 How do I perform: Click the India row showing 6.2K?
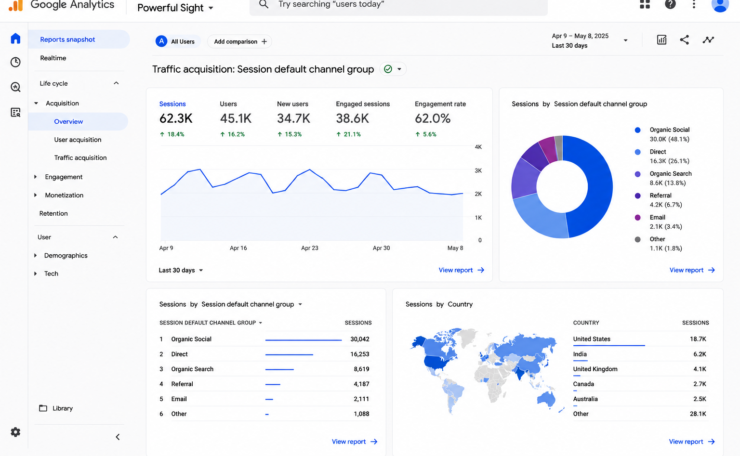640,354
